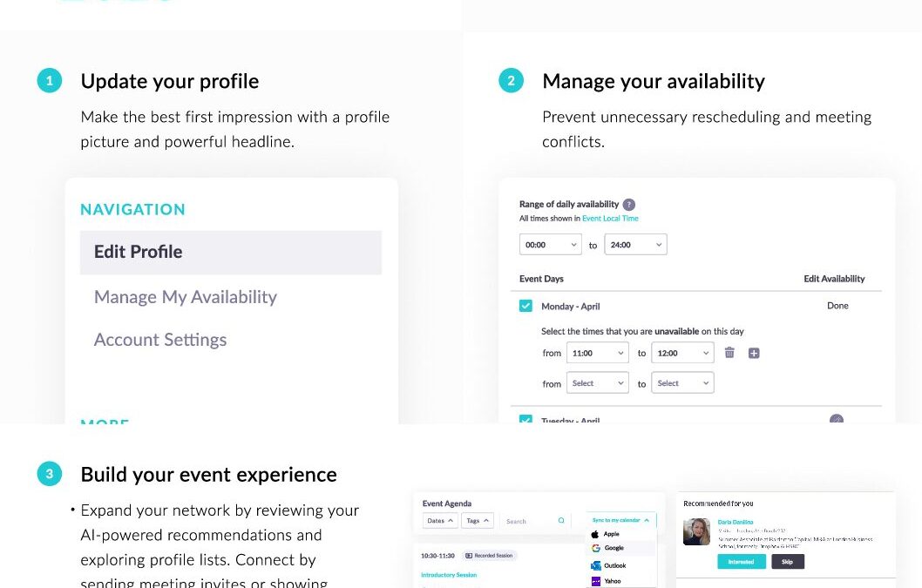This screenshot has width=922, height=588.
Task: Select the Google calendar icon
Action: coord(596,548)
